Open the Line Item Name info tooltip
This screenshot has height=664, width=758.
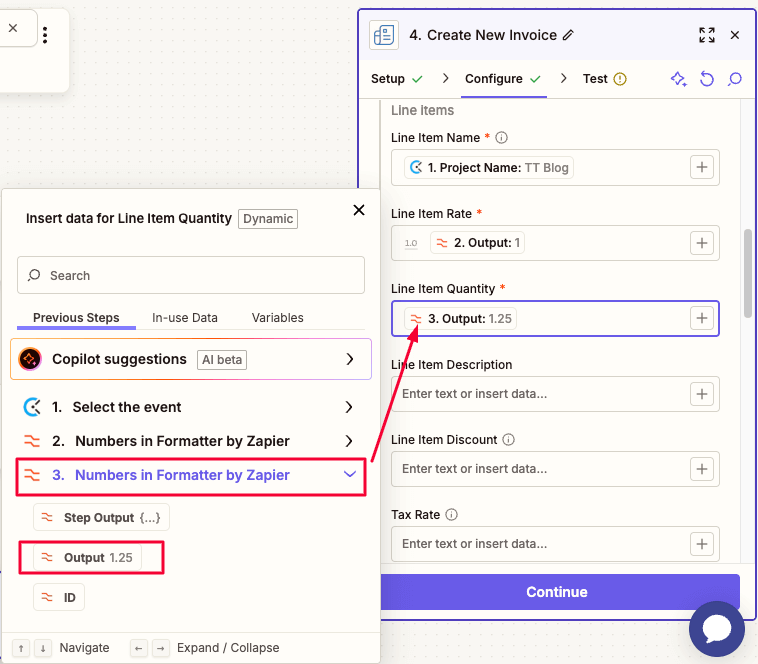(x=502, y=138)
